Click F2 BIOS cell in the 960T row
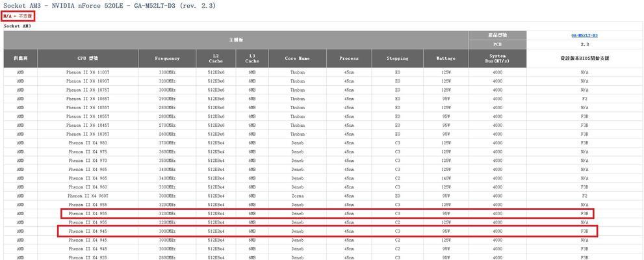The width and height of the screenshot is (644, 260). 585,196
